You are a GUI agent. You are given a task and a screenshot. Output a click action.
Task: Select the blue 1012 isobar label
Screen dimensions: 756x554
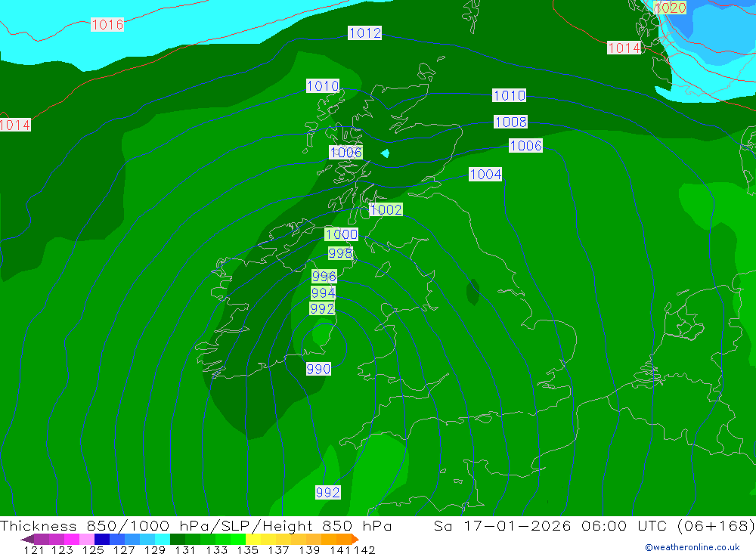coord(365,32)
